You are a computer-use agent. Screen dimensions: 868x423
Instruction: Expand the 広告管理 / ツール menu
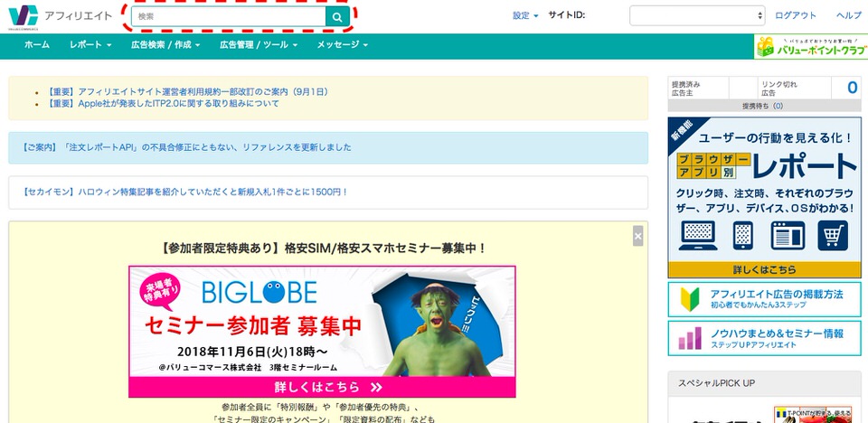click(259, 45)
